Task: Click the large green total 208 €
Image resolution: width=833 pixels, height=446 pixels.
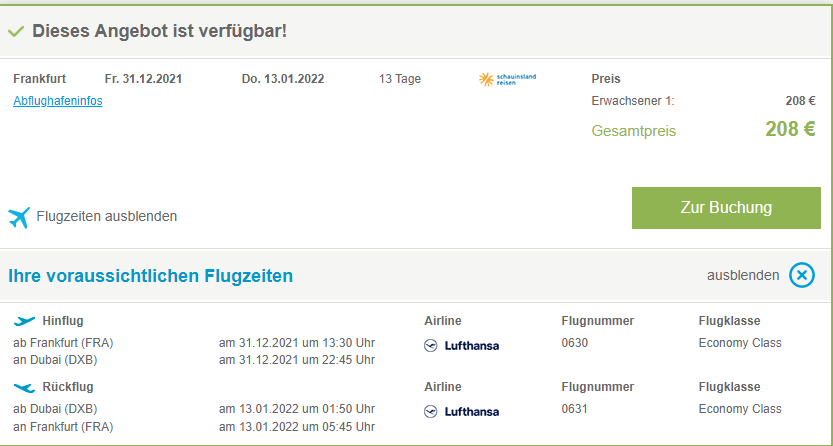Action: point(790,129)
